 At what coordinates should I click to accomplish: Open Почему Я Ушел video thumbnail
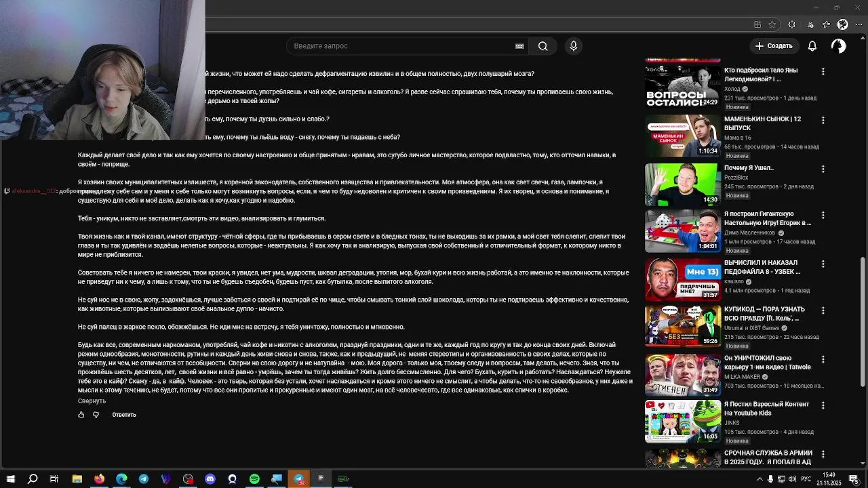(682, 184)
